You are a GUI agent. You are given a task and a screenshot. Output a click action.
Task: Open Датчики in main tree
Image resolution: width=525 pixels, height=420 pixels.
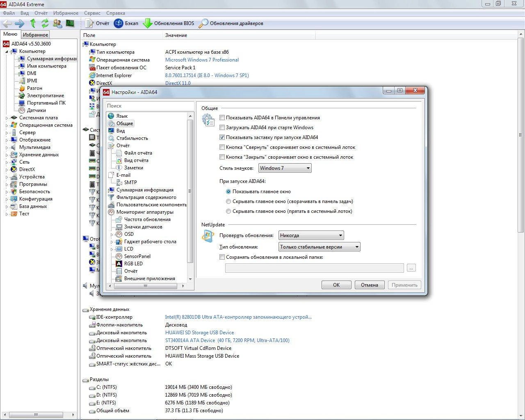(37, 110)
